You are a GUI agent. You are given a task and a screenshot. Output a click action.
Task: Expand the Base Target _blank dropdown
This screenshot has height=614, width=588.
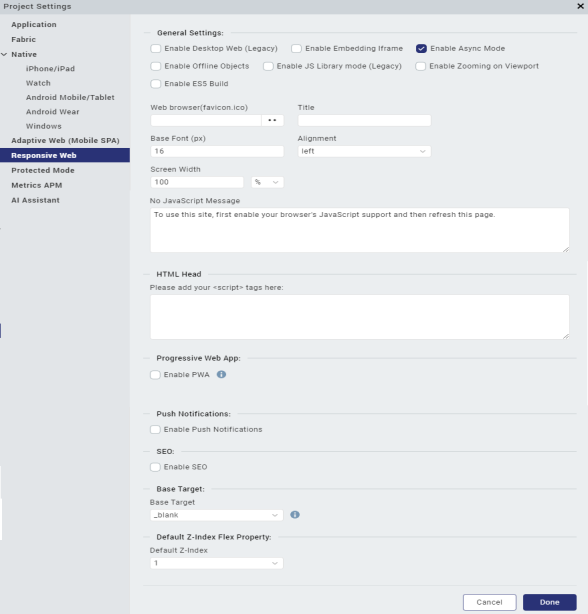click(x=216, y=515)
